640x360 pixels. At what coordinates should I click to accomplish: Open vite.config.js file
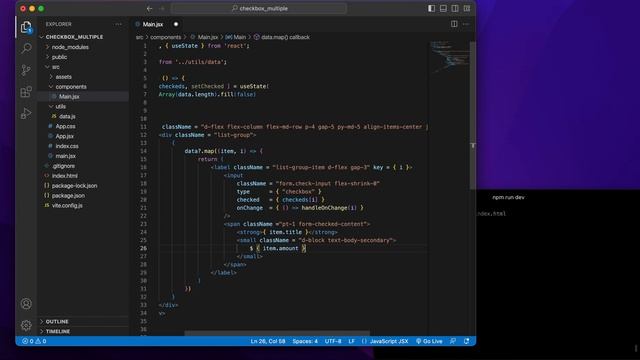coord(67,206)
